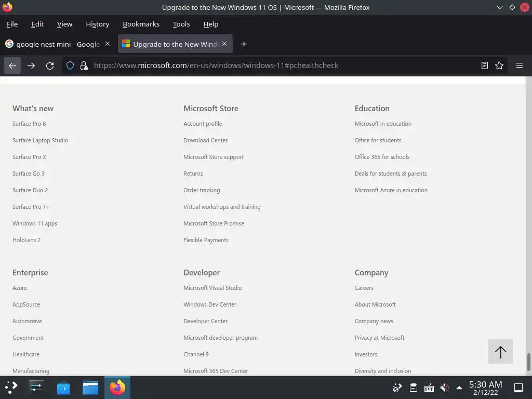Open the KDE application launcher

11,387
